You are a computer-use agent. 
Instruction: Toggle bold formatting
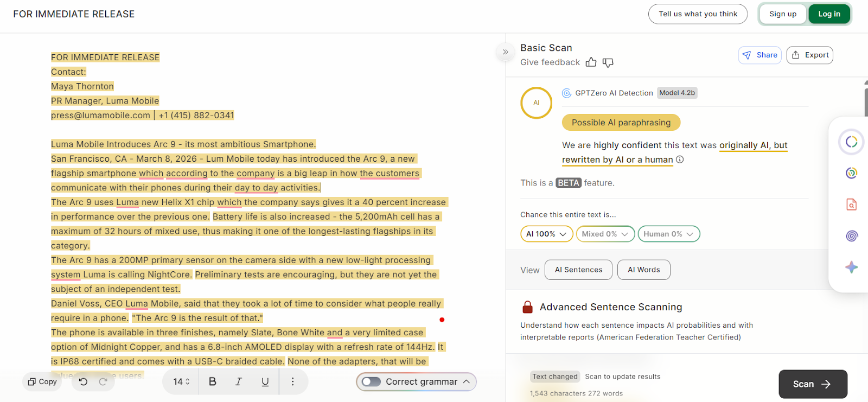coord(213,381)
